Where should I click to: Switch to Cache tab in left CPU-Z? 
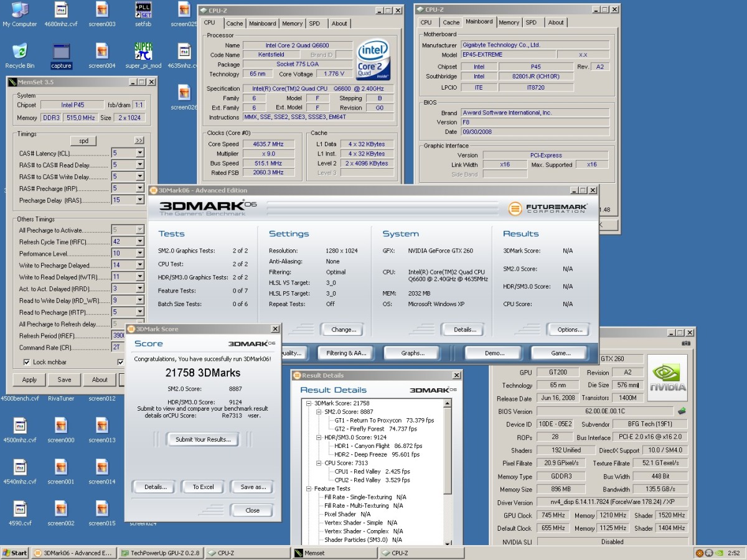[x=235, y=24]
